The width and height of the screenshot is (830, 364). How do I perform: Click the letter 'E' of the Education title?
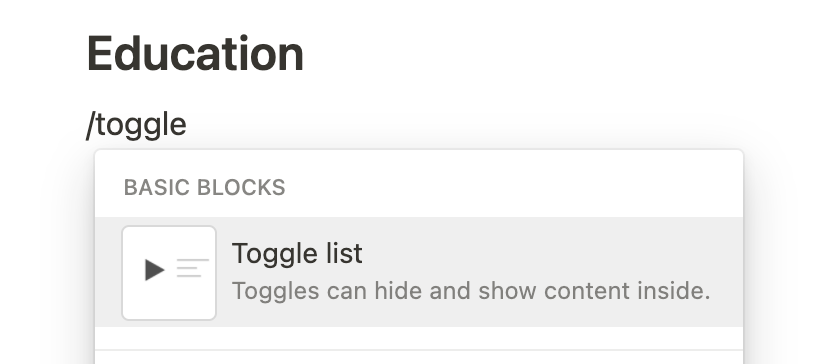tap(100, 53)
